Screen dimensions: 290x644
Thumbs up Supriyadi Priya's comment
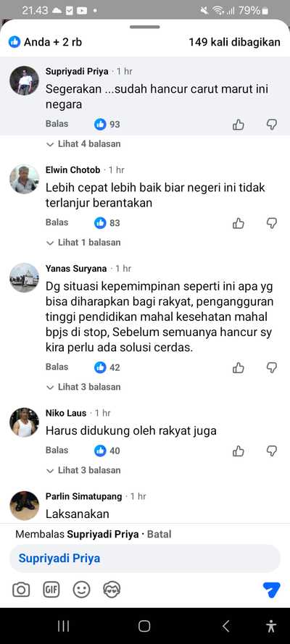[239, 125]
